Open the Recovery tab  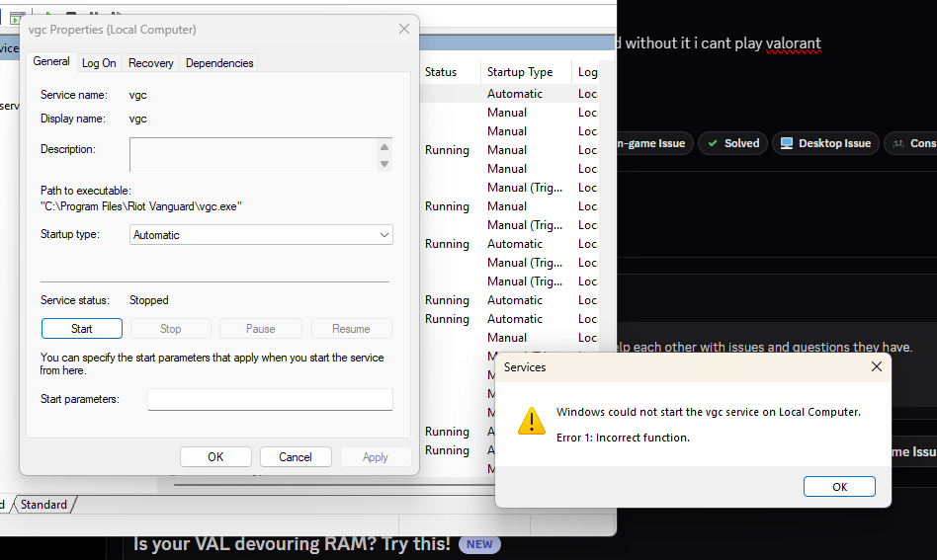150,63
